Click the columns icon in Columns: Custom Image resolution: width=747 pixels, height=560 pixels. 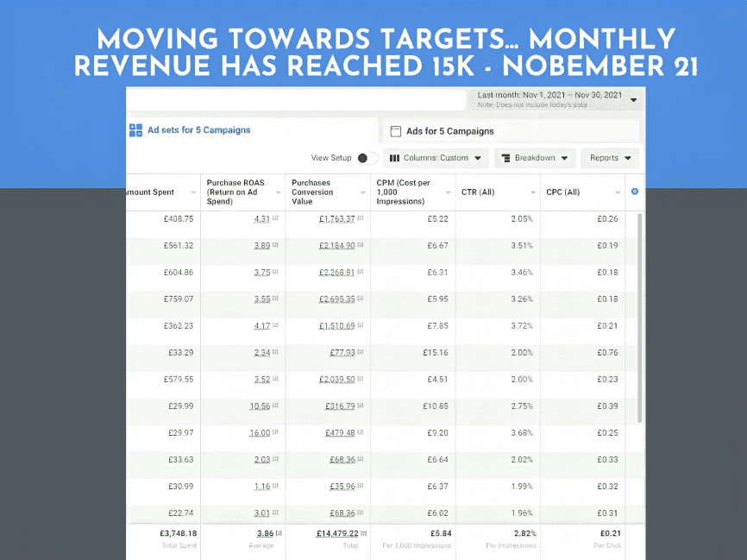click(394, 158)
